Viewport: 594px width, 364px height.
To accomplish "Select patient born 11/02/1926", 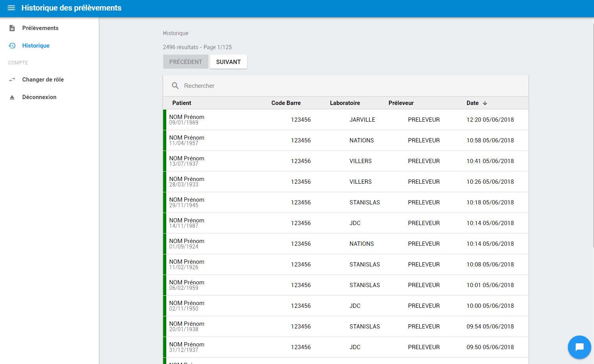I will pos(346,265).
